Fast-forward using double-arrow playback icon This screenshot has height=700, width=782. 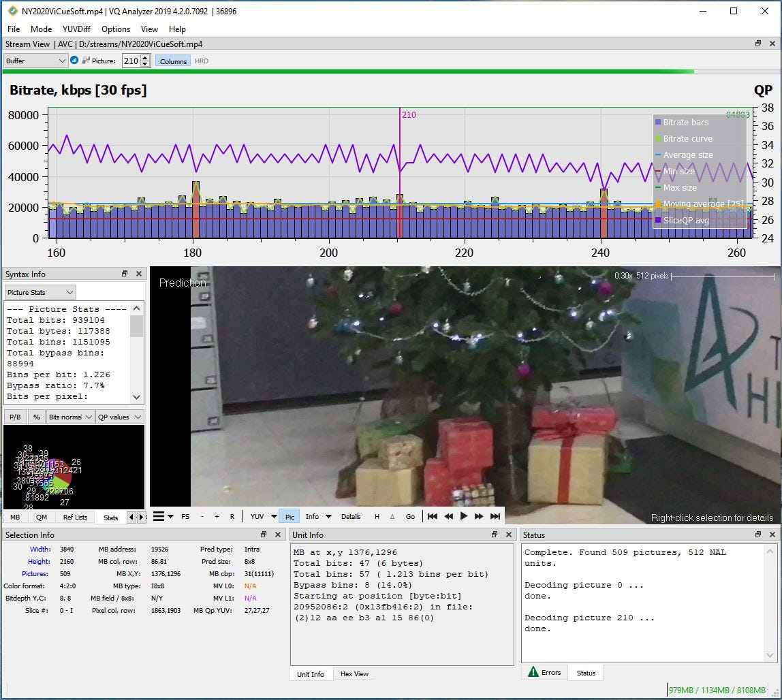[479, 516]
